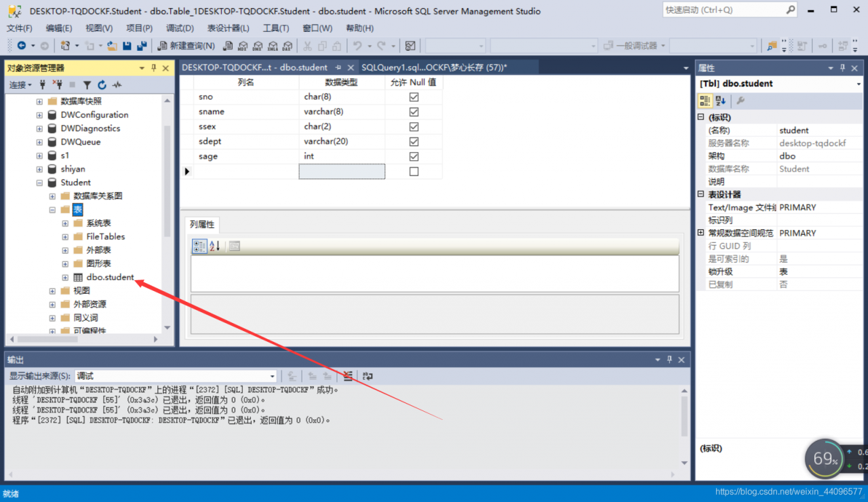
Task: Toggle Allow Null checkbox for sname
Action: tap(414, 112)
